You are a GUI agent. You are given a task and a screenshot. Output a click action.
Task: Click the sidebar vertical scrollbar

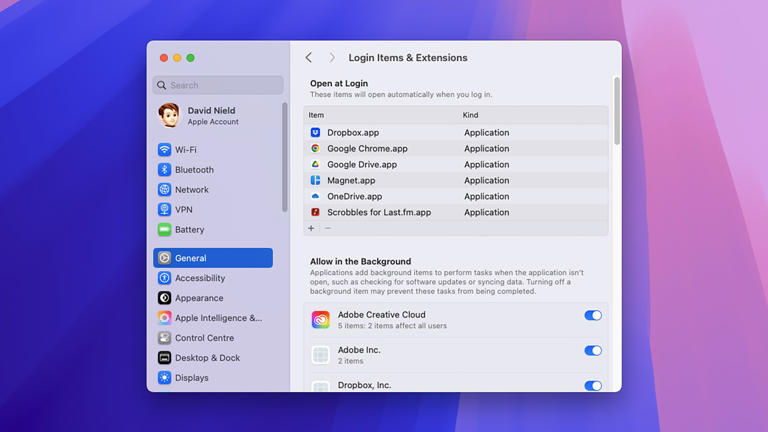click(285, 157)
